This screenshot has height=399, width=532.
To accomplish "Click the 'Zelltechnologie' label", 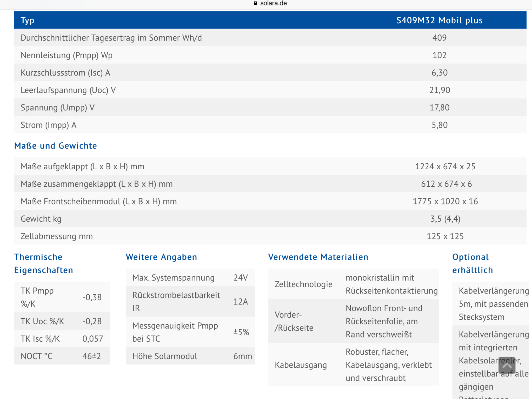I will tap(304, 284).
